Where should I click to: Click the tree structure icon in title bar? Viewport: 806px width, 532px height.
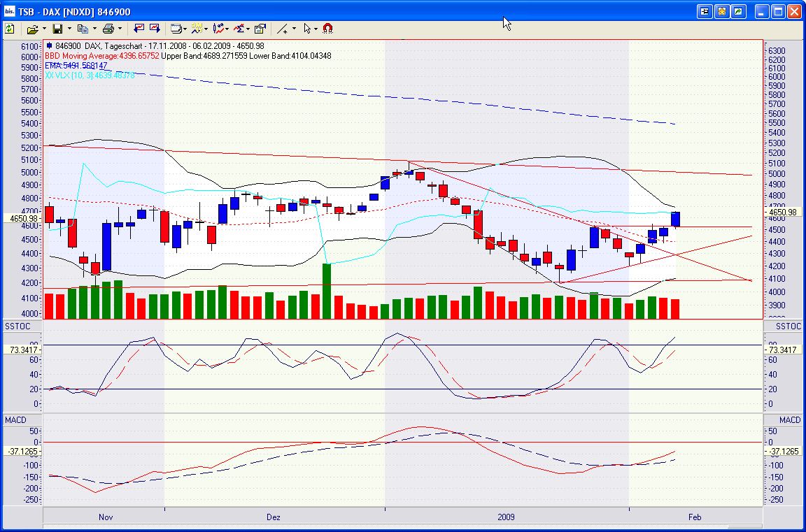coord(705,11)
